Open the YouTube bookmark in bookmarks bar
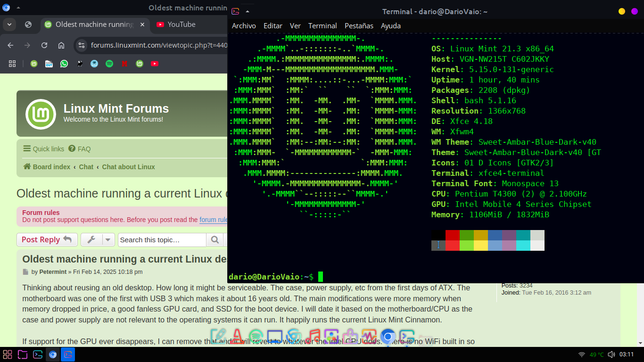 click(155, 64)
